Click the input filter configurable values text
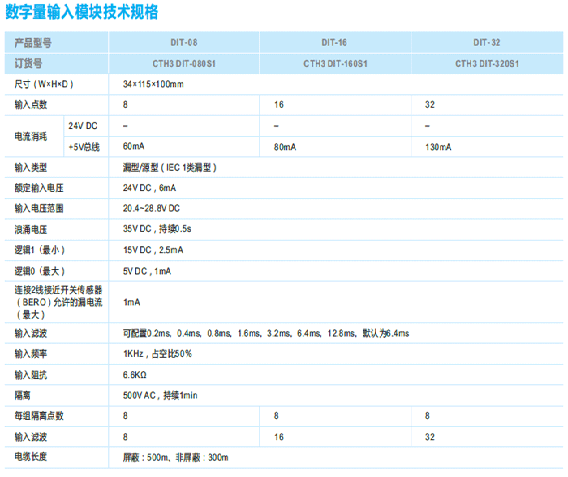568x477 pixels. coord(266,334)
